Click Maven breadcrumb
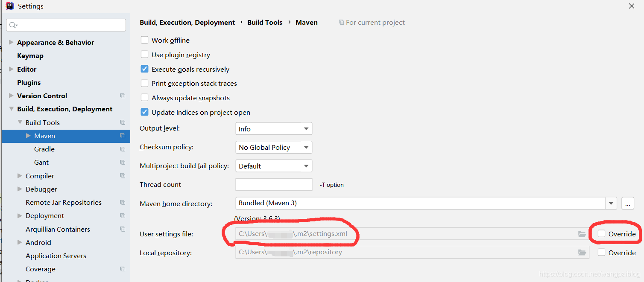Image resolution: width=644 pixels, height=282 pixels. pos(307,23)
